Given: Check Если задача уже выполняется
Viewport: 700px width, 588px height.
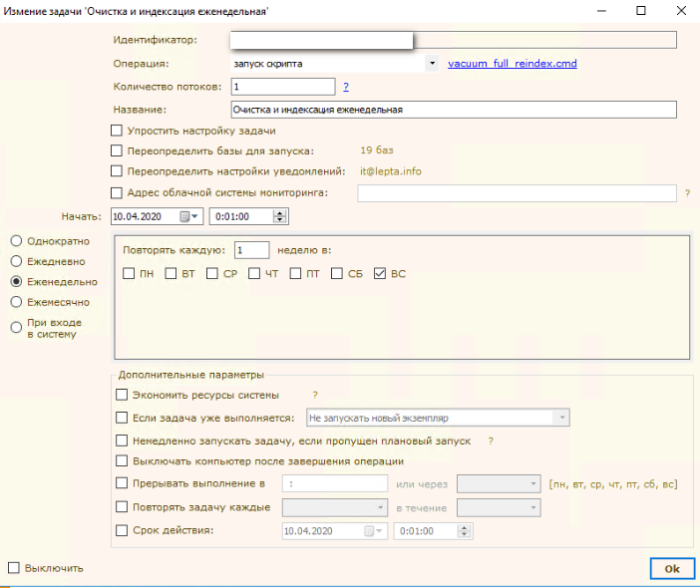Looking at the screenshot, I should (x=122, y=418).
